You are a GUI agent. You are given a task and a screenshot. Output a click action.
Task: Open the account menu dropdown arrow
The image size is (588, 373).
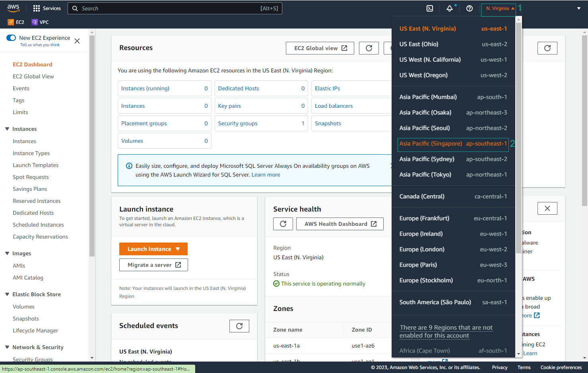coord(579,8)
